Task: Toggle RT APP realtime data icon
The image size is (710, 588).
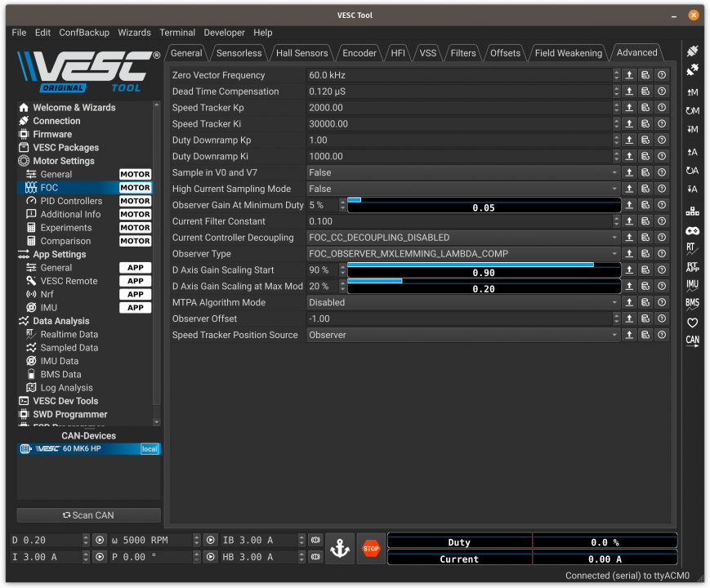Action: [692, 266]
